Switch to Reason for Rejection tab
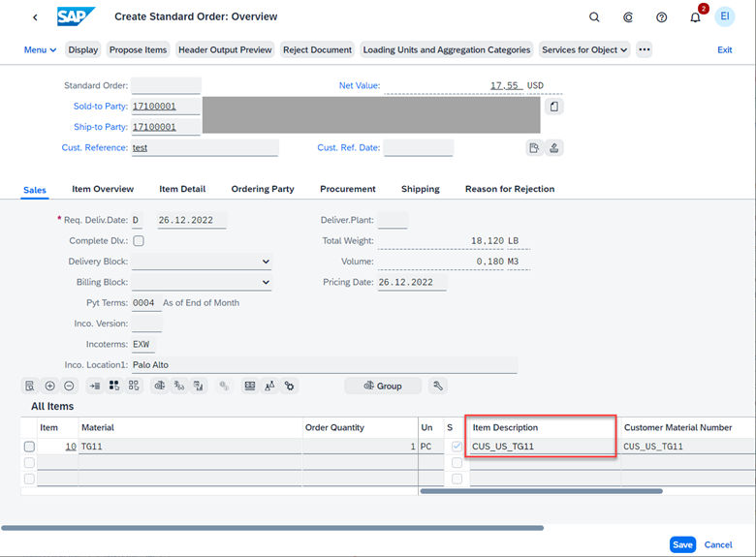756x557 pixels. [510, 189]
